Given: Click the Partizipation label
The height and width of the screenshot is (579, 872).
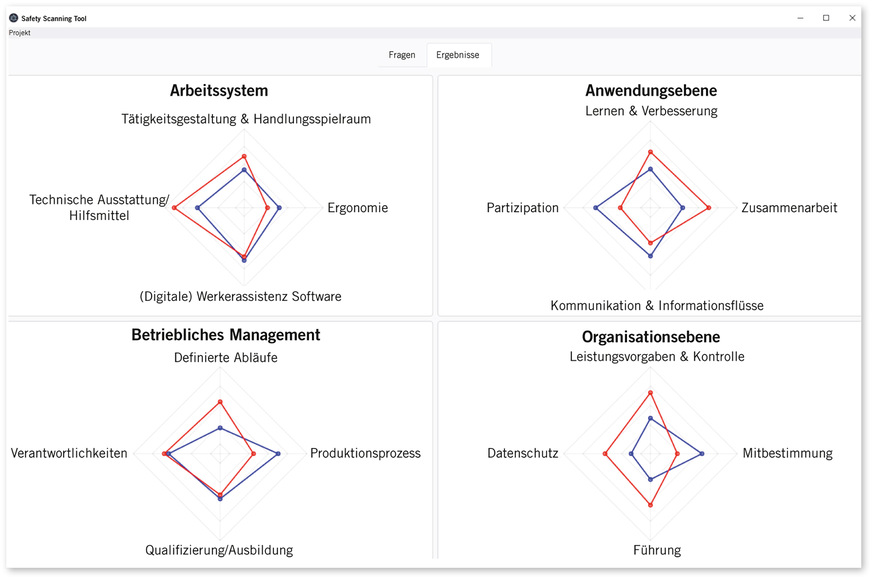Looking at the screenshot, I should coord(522,207).
